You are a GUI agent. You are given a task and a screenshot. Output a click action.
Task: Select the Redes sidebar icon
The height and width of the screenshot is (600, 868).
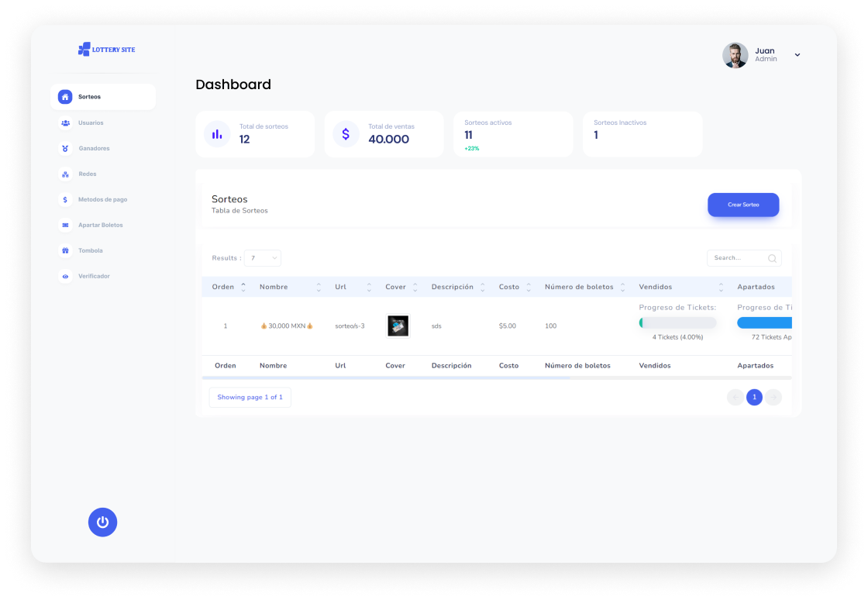[x=65, y=174]
